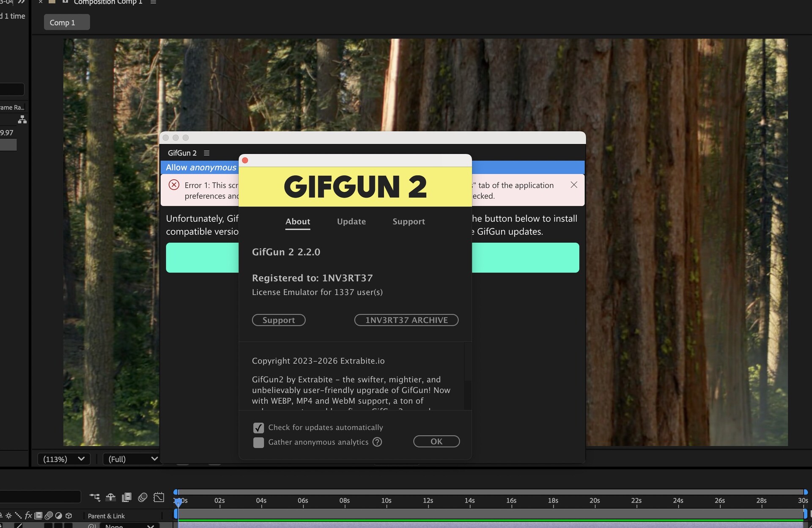Uncheck Check for updates automatically
Image resolution: width=812 pixels, height=528 pixels.
[x=258, y=428]
